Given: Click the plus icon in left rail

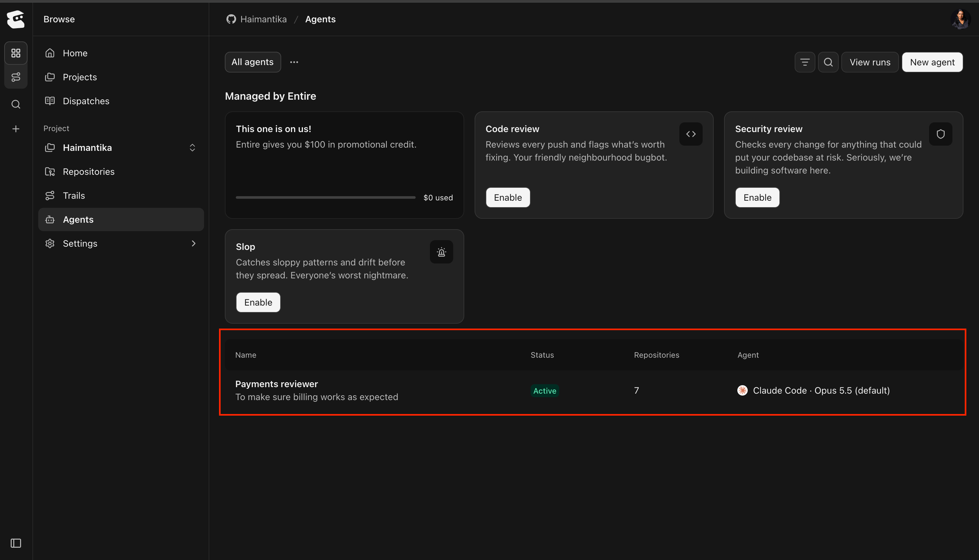Looking at the screenshot, I should click(16, 129).
